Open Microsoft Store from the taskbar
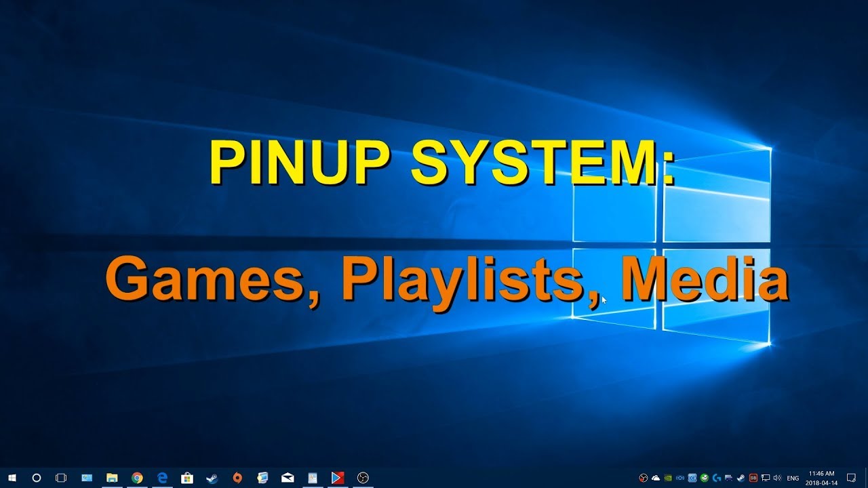The image size is (868, 488). coord(187,478)
